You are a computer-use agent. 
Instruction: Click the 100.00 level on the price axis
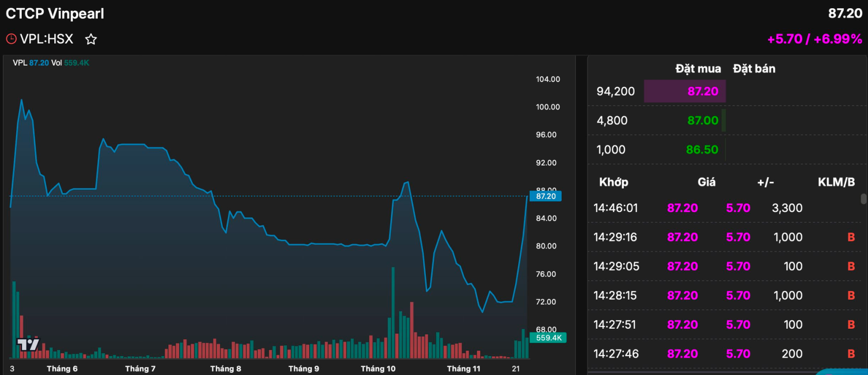pyautogui.click(x=548, y=107)
